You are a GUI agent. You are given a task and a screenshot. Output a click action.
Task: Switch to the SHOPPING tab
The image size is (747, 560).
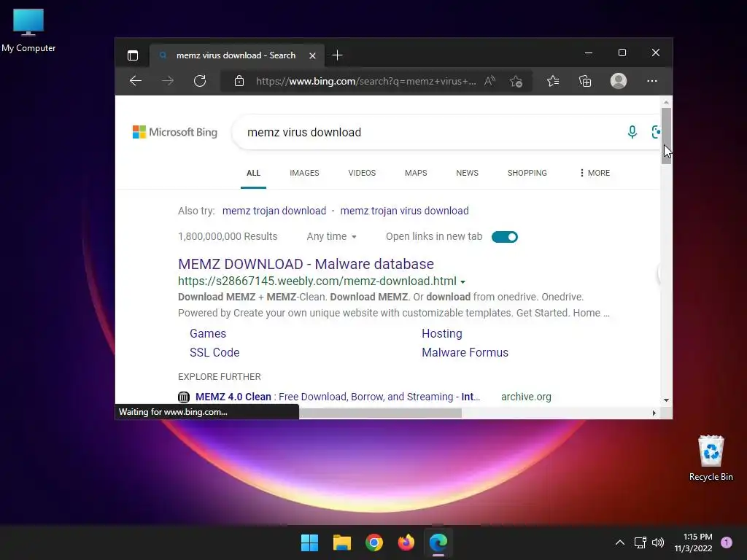click(x=527, y=173)
